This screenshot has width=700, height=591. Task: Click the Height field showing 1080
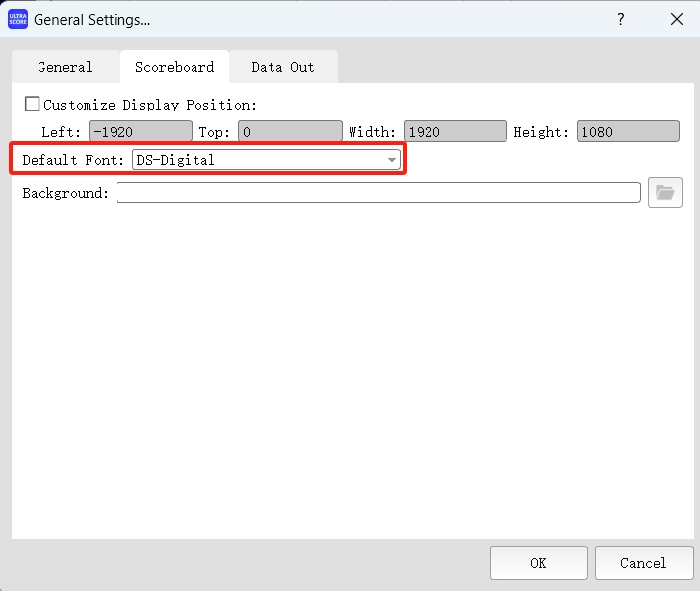tap(628, 132)
